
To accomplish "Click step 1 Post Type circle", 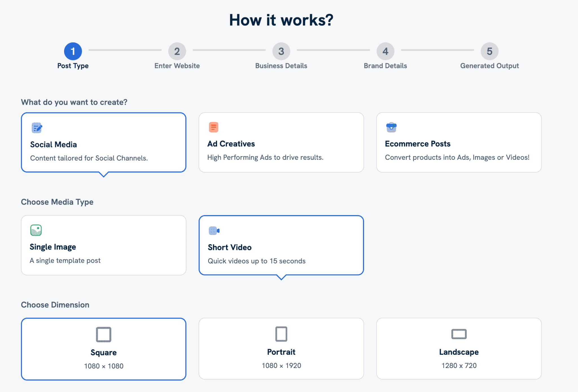I will tap(73, 51).
